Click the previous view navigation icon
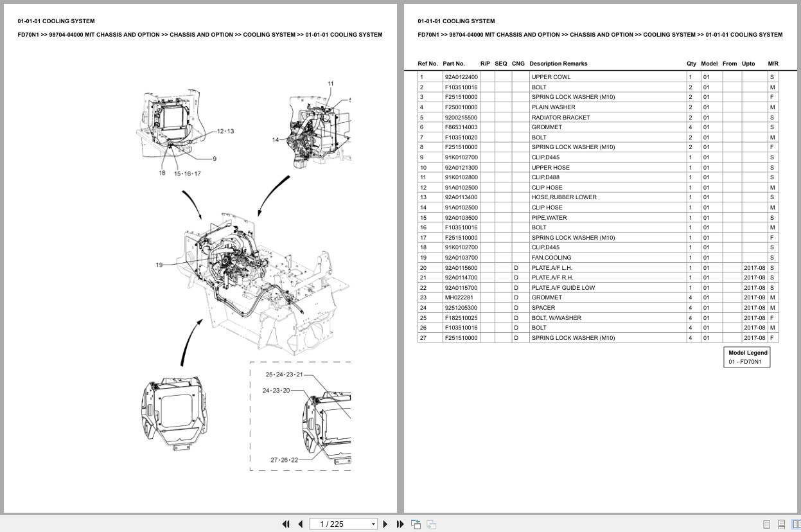This screenshot has height=532, width=801. 416,524
